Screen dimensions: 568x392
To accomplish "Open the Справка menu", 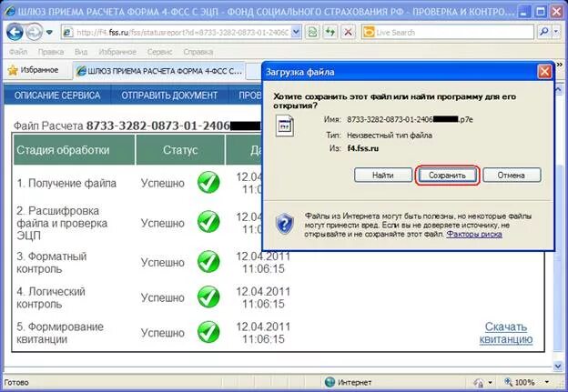I will (198, 52).
